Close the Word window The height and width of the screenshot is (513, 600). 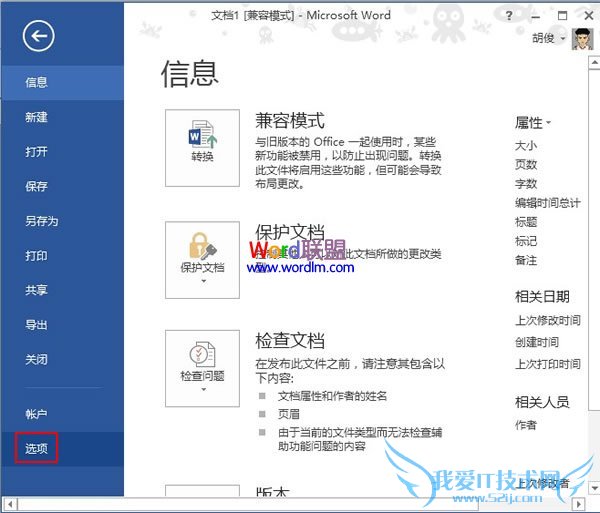coord(589,16)
